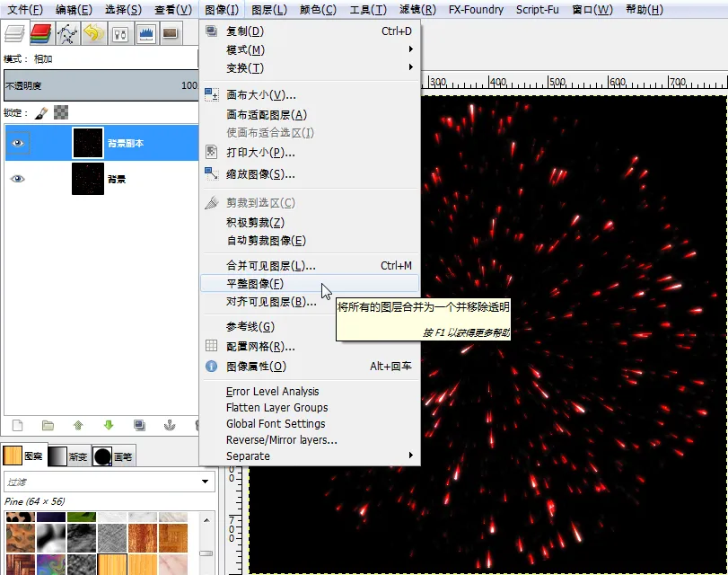Image resolution: width=728 pixels, height=575 pixels.
Task: Choose 画布大小(V) canvas size entry
Action: click(311, 95)
